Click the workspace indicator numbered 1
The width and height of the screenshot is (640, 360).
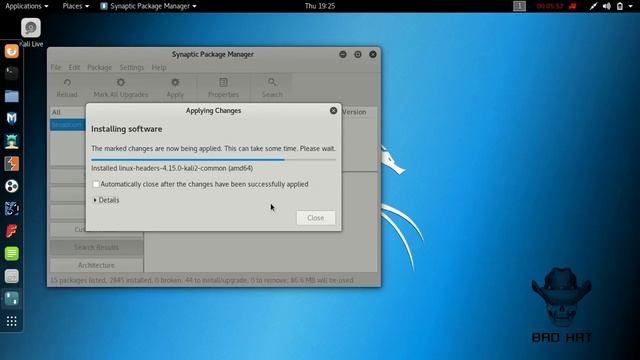coord(519,6)
